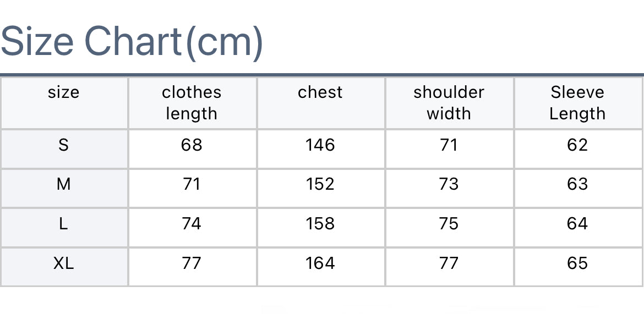644x314 pixels.
Task: Click the Size Chart(cm) heading
Action: click(132, 42)
